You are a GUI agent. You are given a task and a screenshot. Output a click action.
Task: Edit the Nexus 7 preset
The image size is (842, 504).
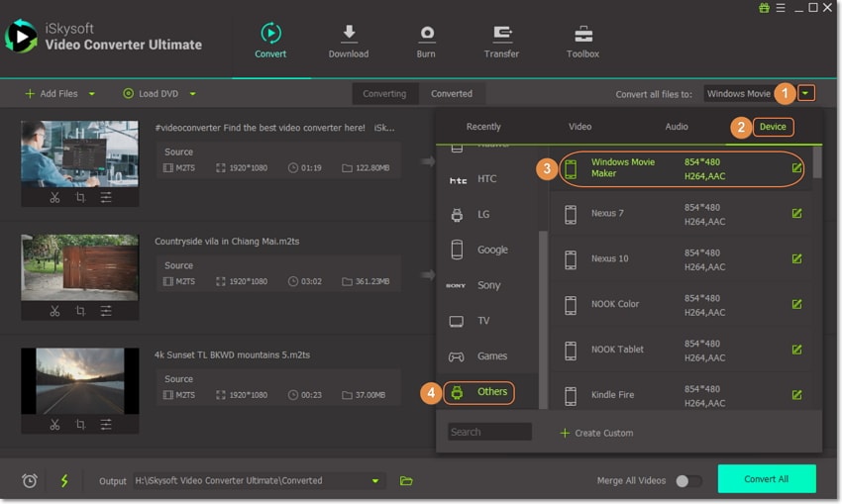point(796,214)
